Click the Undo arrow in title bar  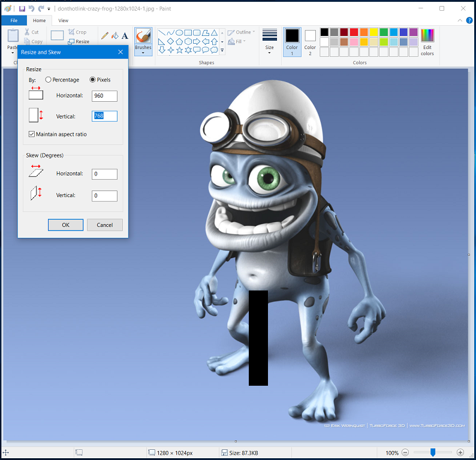click(x=31, y=8)
